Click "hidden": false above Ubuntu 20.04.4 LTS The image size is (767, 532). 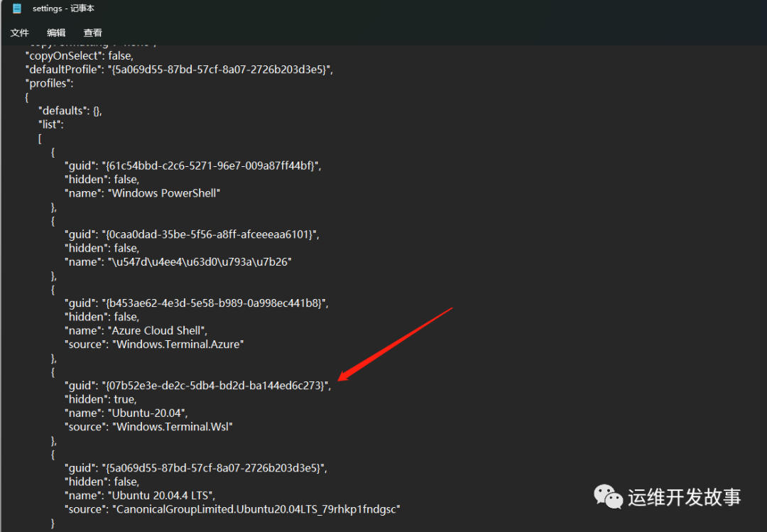pyautogui.click(x=102, y=482)
